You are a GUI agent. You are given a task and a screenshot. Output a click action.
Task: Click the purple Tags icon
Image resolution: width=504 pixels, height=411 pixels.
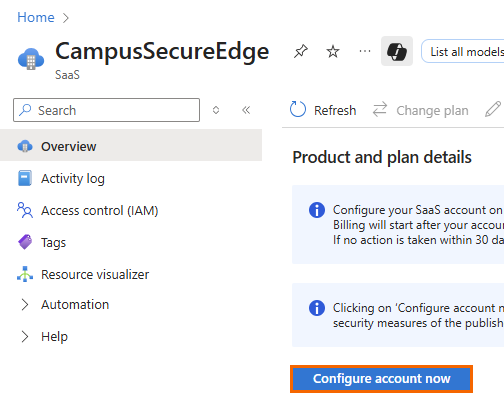[x=25, y=242]
